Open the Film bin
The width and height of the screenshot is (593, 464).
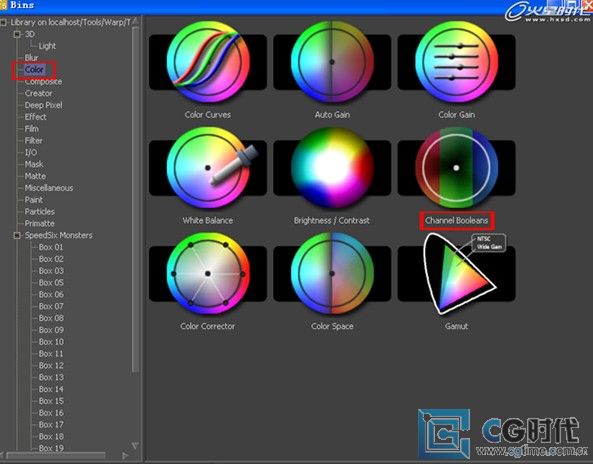point(31,129)
